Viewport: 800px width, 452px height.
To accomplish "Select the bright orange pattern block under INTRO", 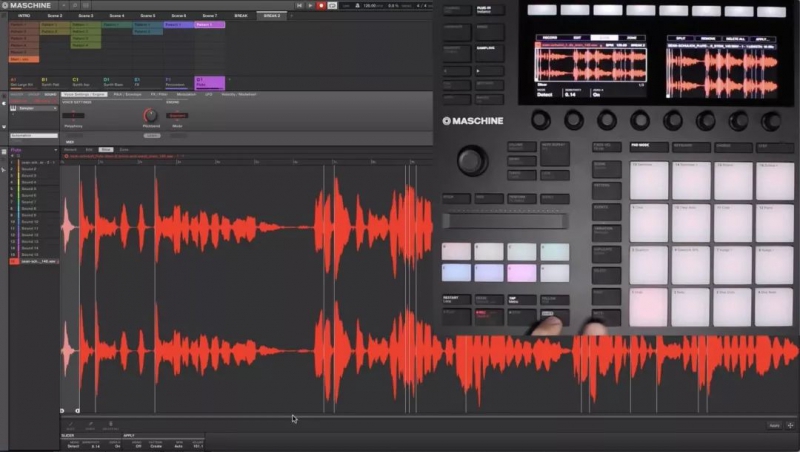I will click(24, 59).
